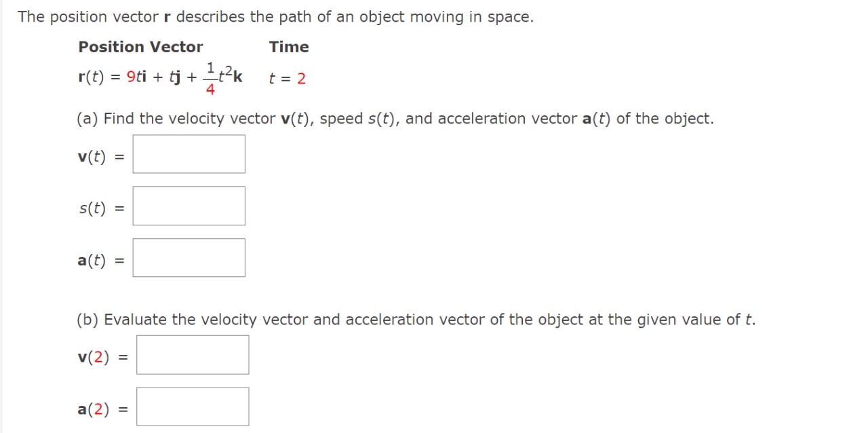Click the Time heading

[289, 47]
